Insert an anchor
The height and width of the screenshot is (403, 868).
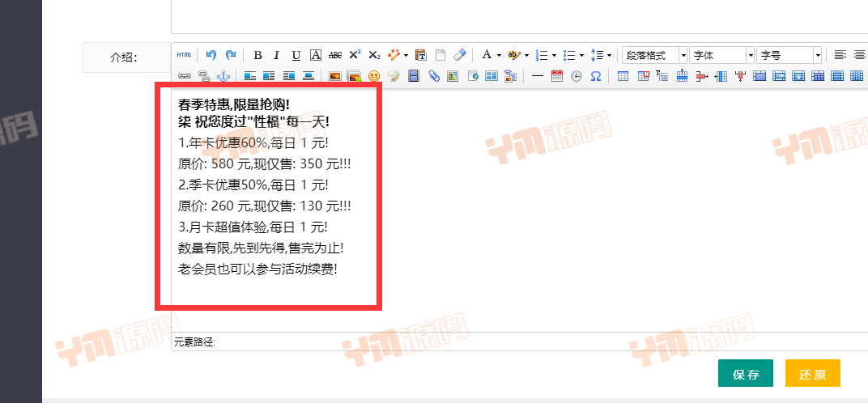[x=224, y=76]
